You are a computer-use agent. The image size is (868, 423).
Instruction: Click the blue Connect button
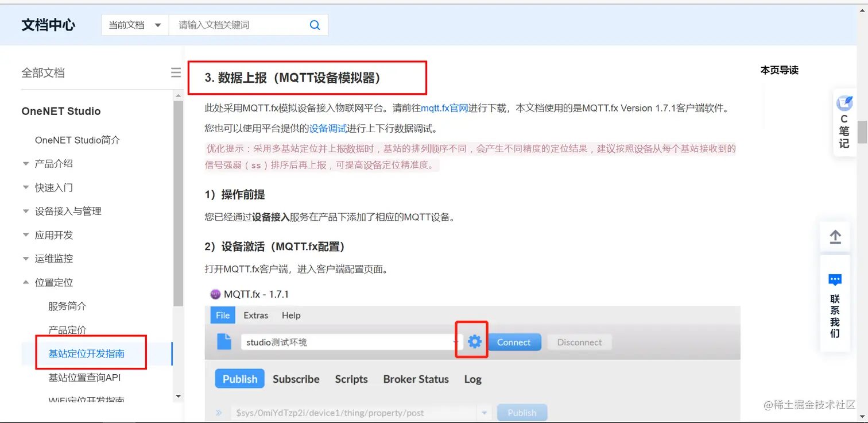tap(514, 341)
